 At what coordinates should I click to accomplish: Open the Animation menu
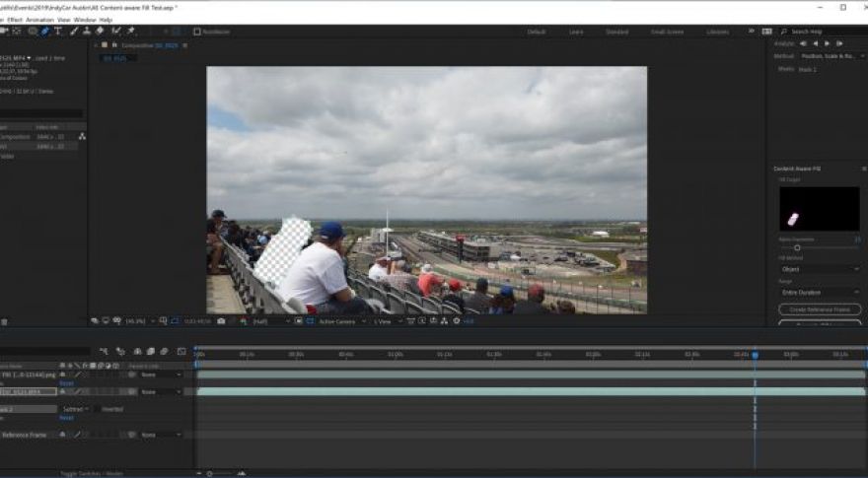coord(39,20)
